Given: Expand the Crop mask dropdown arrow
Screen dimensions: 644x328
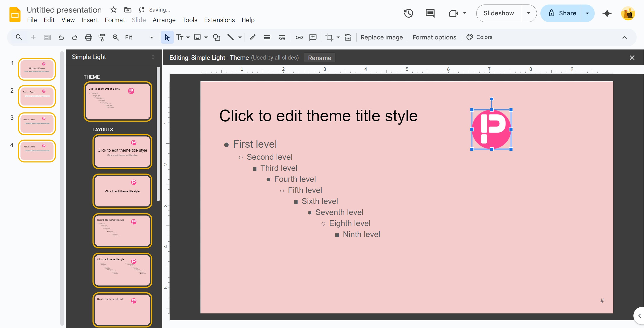Looking at the screenshot, I should click(338, 37).
